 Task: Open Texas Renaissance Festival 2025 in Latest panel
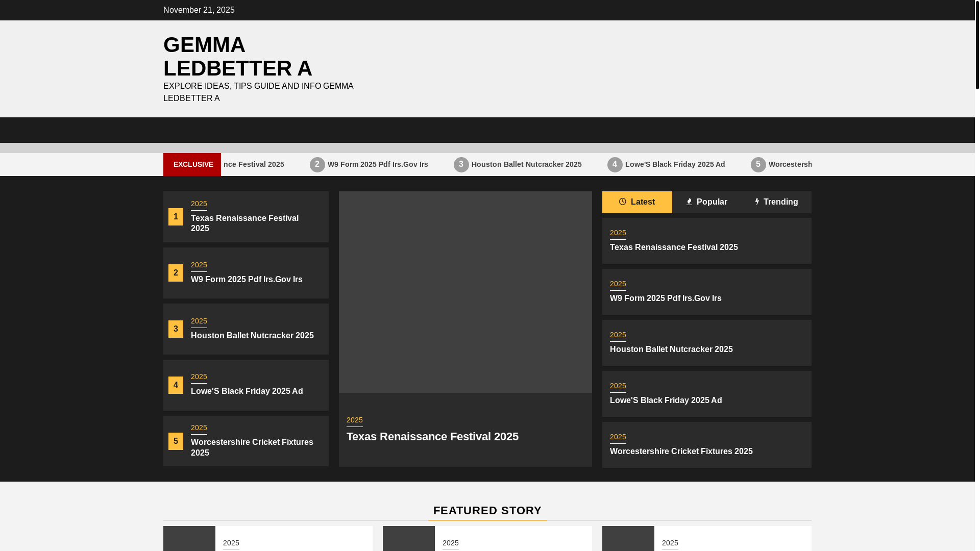coord(674,247)
